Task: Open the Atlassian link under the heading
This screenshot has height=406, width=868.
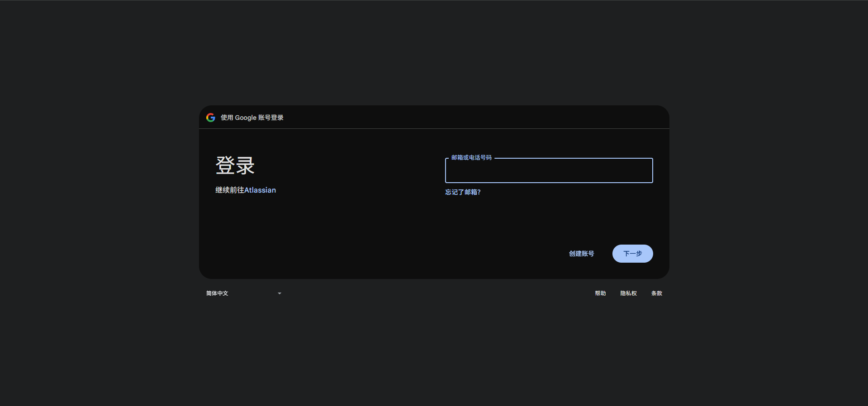Action: (x=260, y=190)
